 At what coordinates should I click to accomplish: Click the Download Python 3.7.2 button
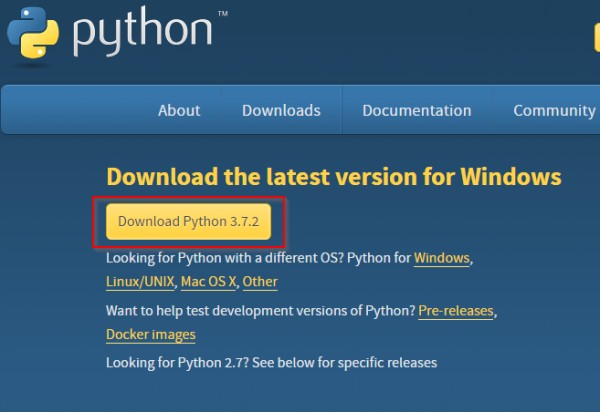point(189,221)
